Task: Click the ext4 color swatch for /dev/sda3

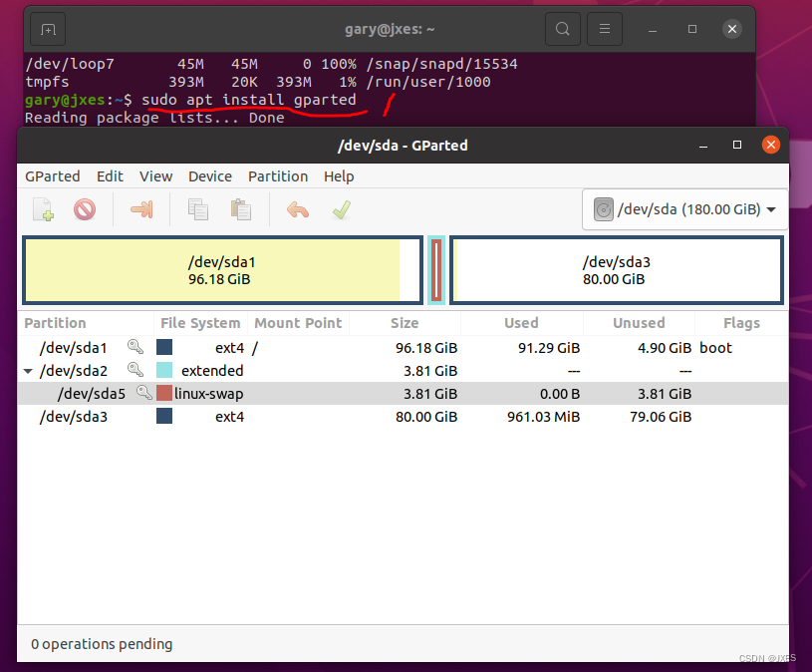Action: pyautogui.click(x=164, y=416)
